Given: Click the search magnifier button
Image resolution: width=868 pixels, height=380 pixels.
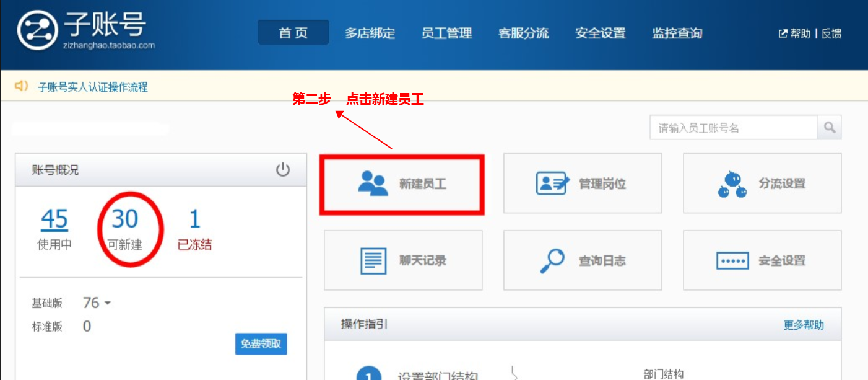Looking at the screenshot, I should [830, 128].
